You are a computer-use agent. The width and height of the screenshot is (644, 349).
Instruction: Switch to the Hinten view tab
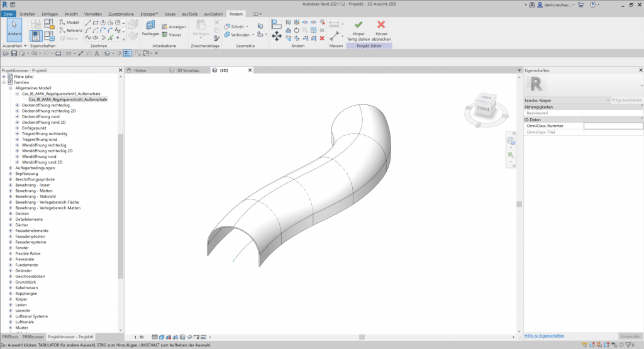[x=140, y=70]
